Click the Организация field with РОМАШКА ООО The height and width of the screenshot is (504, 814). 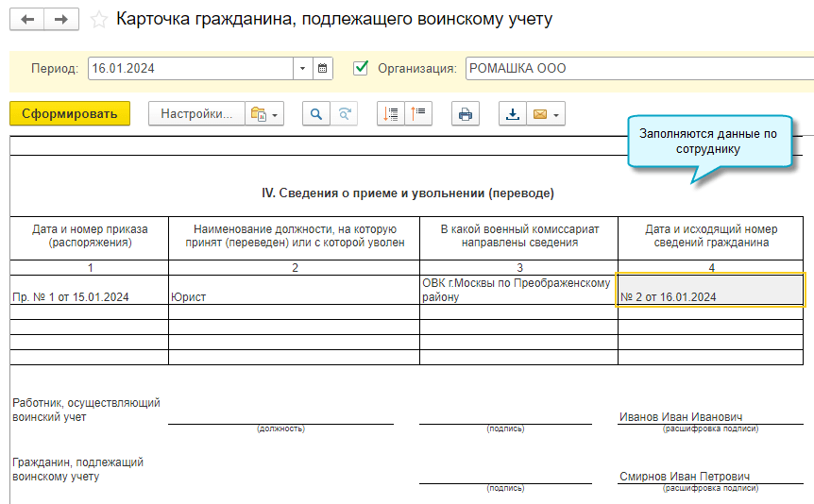(x=633, y=68)
